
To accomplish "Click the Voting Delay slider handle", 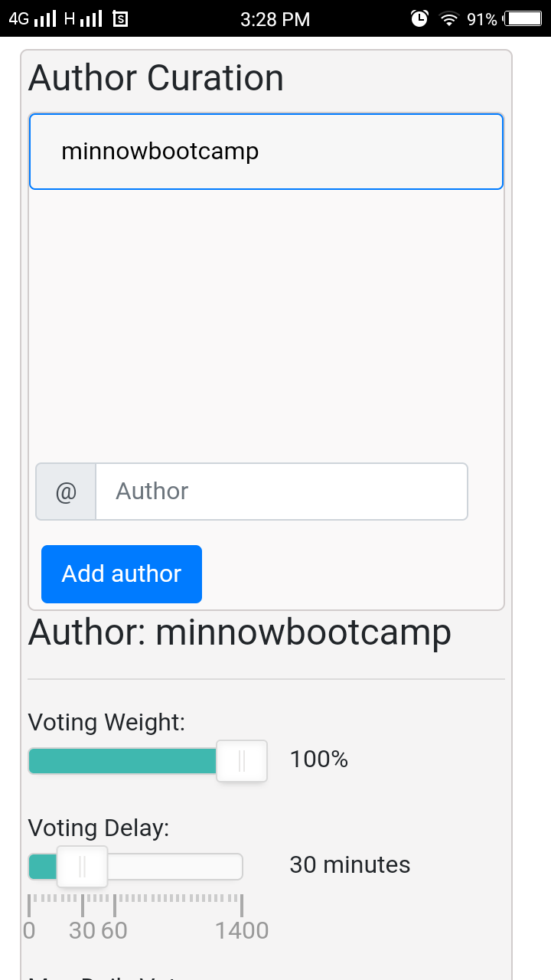I will [x=82, y=867].
